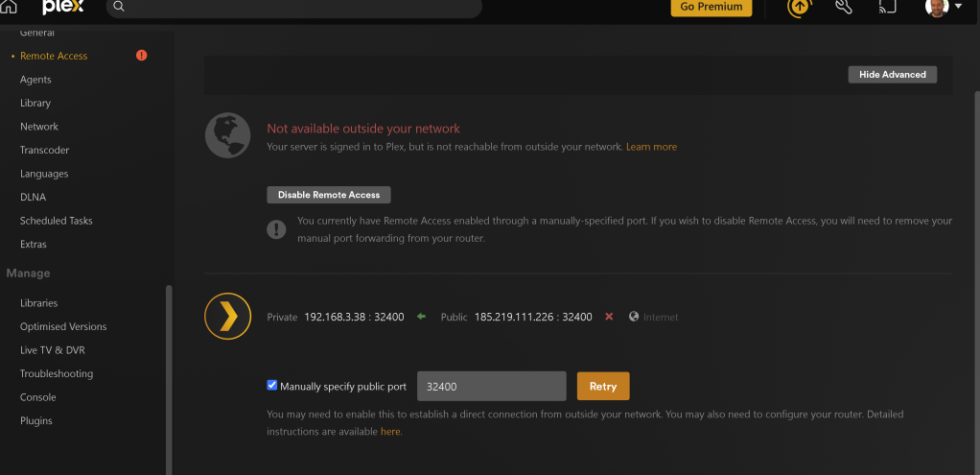The image size is (980, 475).
Task: Open Transcoder settings
Action: click(x=44, y=151)
